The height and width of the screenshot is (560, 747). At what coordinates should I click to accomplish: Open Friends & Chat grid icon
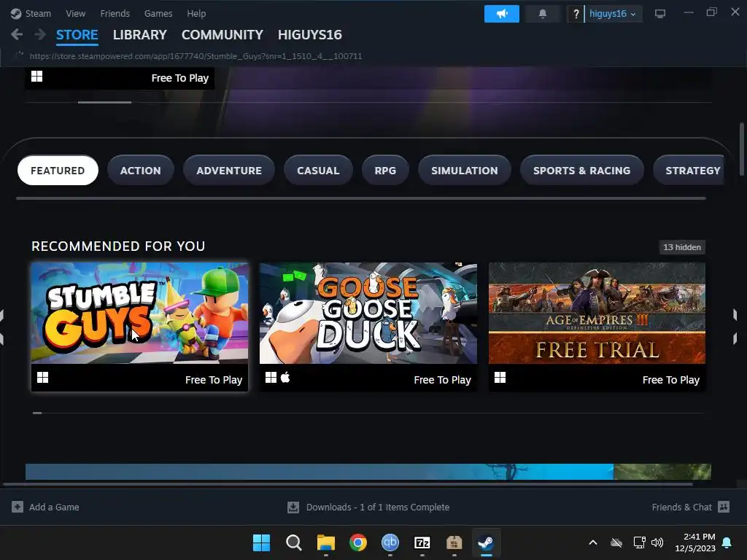pyautogui.click(x=724, y=507)
